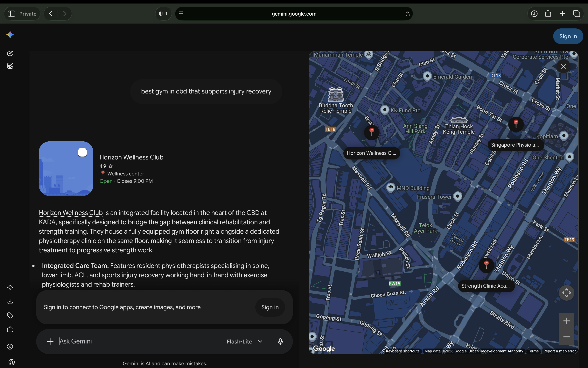Open Safari downloads list
This screenshot has height=368, width=588.
point(534,14)
